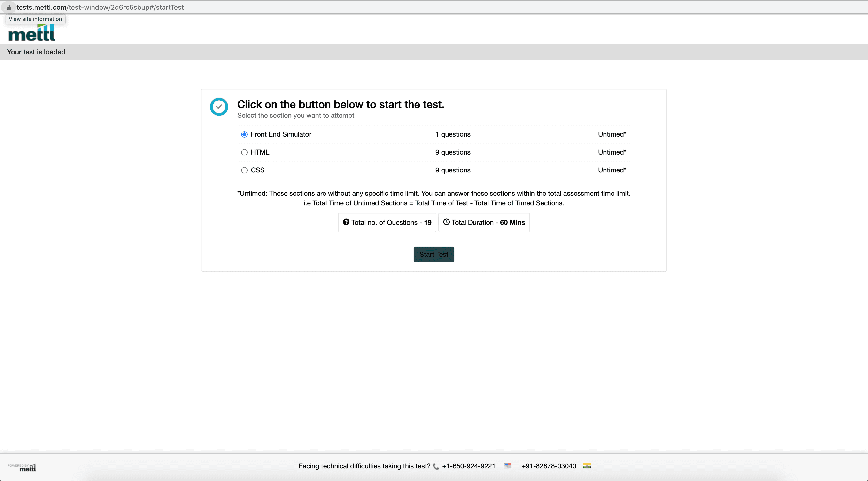Click the question mark icon beside Total Questions
The image size is (868, 481).
[x=346, y=222]
